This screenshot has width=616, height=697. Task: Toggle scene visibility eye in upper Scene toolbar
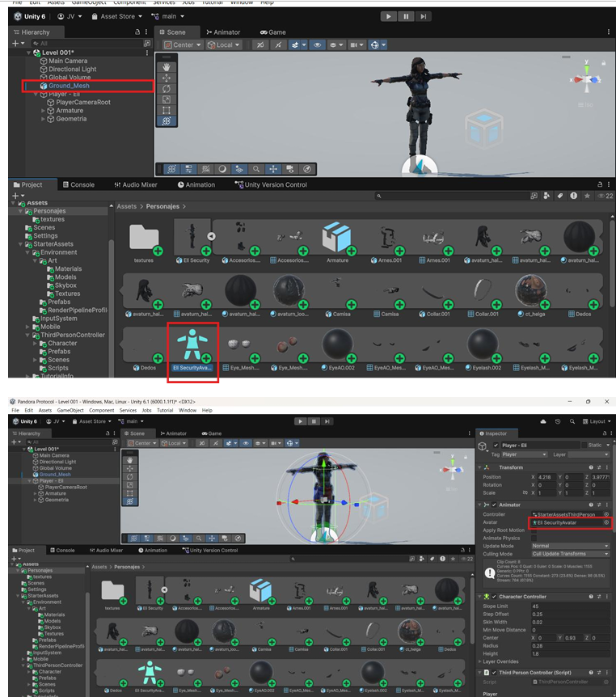click(318, 45)
